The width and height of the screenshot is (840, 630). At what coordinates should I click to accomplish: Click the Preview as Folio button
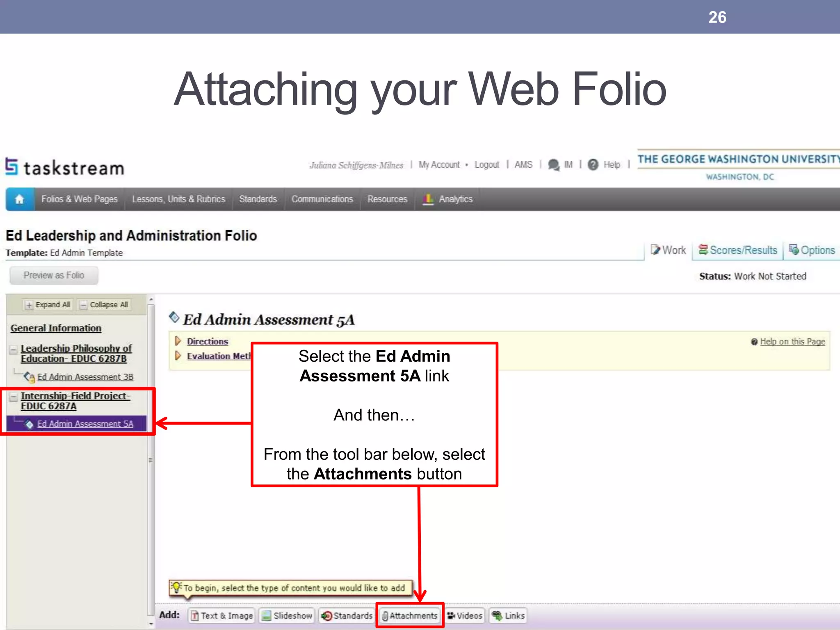pyautogui.click(x=54, y=275)
